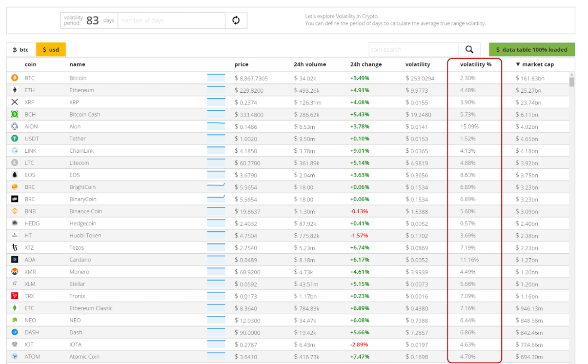Click the NEO coin icon

point(15,320)
